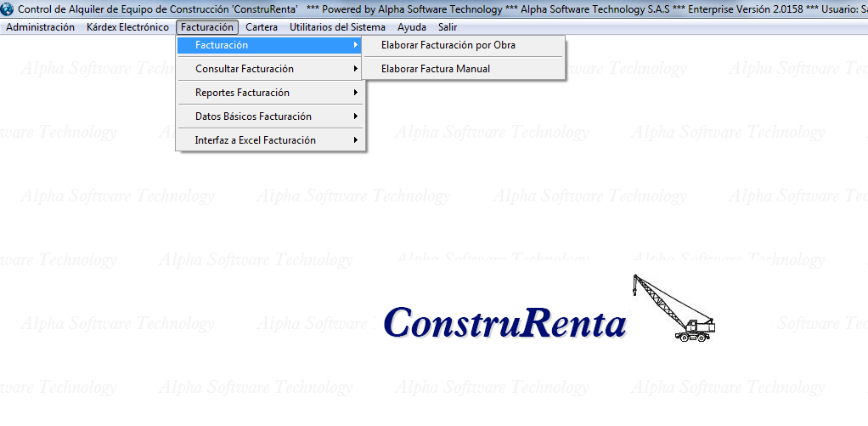The width and height of the screenshot is (868, 426).
Task: Open the Ayuda menu
Action: tap(412, 27)
